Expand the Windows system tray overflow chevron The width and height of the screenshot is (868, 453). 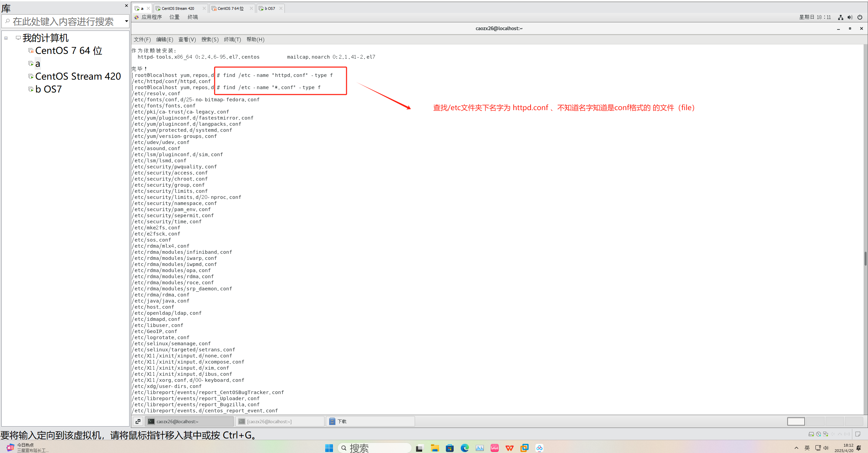[x=796, y=448]
